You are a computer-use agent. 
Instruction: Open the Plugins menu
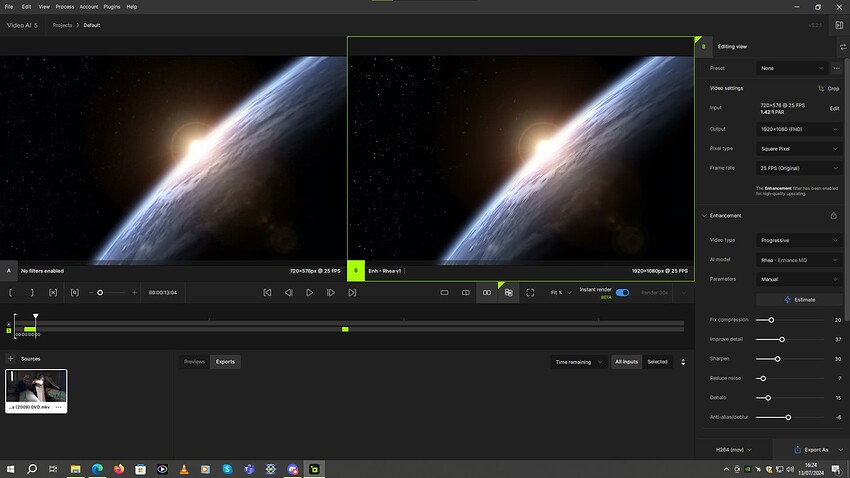(x=112, y=6)
